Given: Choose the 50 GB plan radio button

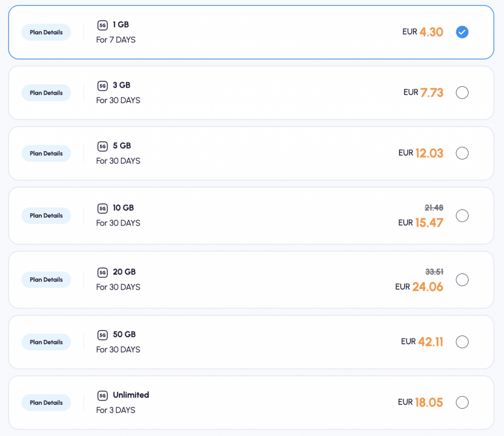Looking at the screenshot, I should tap(462, 342).
